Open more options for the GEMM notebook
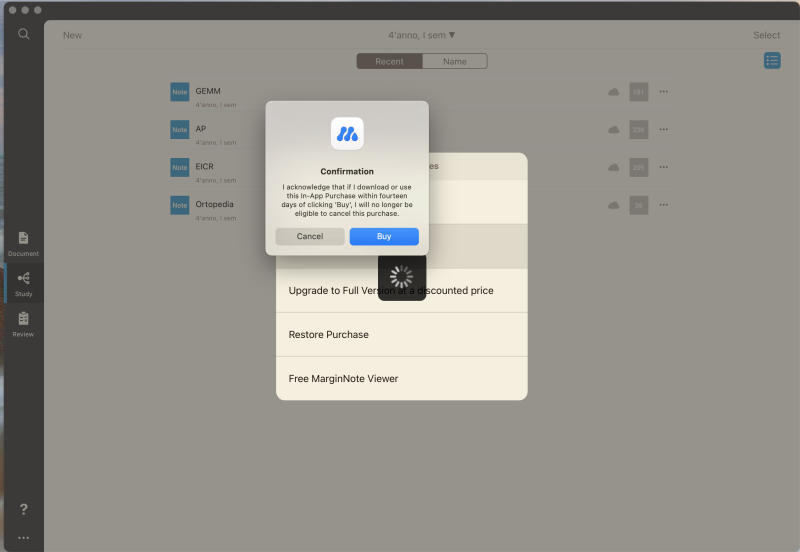This screenshot has width=800, height=552. [x=663, y=92]
